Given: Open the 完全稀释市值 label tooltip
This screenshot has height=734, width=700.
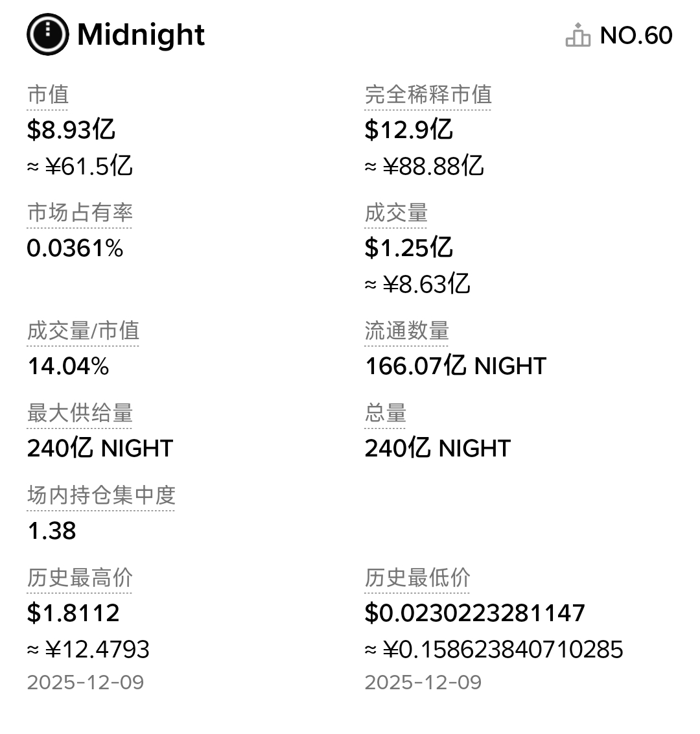Looking at the screenshot, I should click(428, 95).
